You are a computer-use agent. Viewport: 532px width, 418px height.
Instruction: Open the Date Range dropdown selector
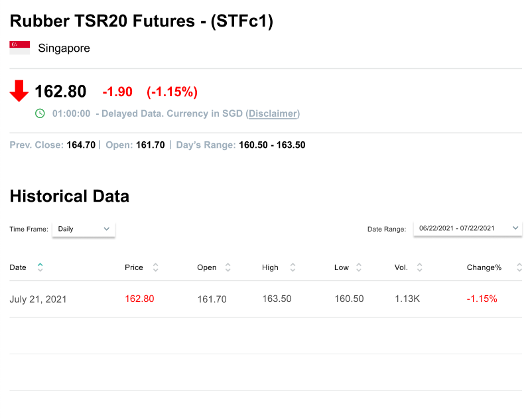(468, 228)
